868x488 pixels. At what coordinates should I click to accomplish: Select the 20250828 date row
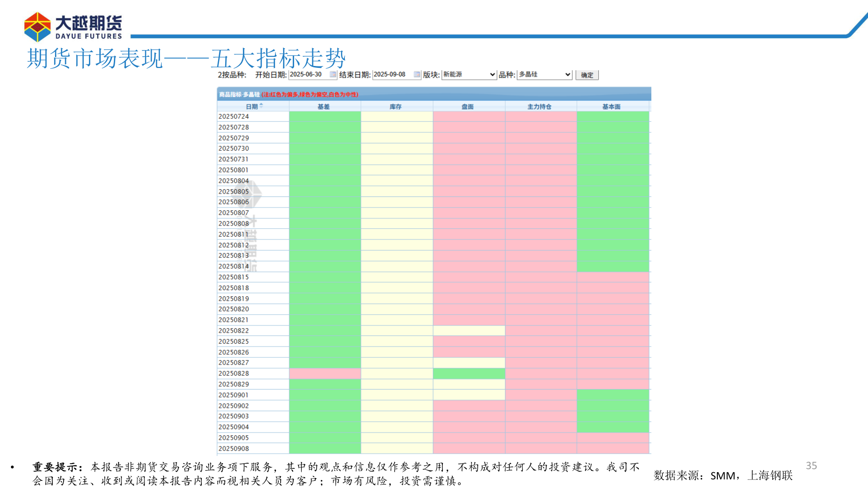tap(253, 373)
